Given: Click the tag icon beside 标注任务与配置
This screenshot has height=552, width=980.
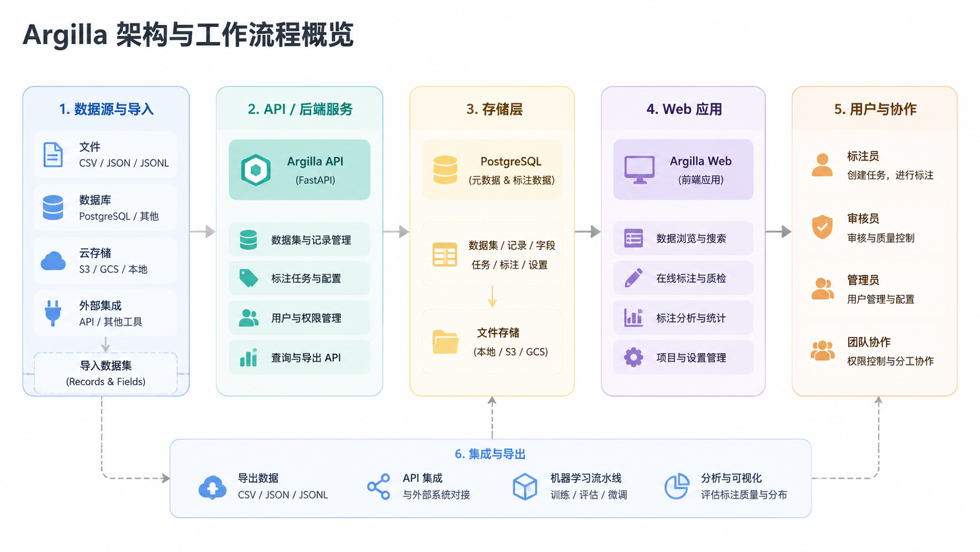Looking at the screenshot, I should point(249,278).
